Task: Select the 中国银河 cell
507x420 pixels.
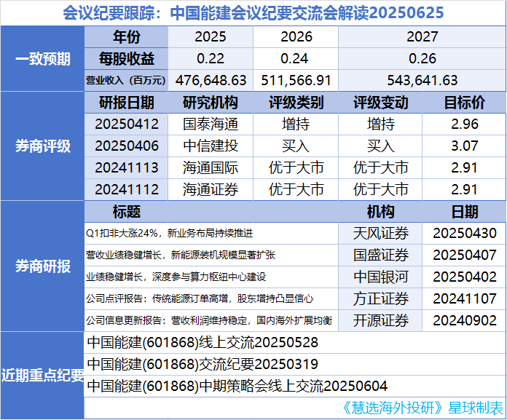Action: pos(380,277)
